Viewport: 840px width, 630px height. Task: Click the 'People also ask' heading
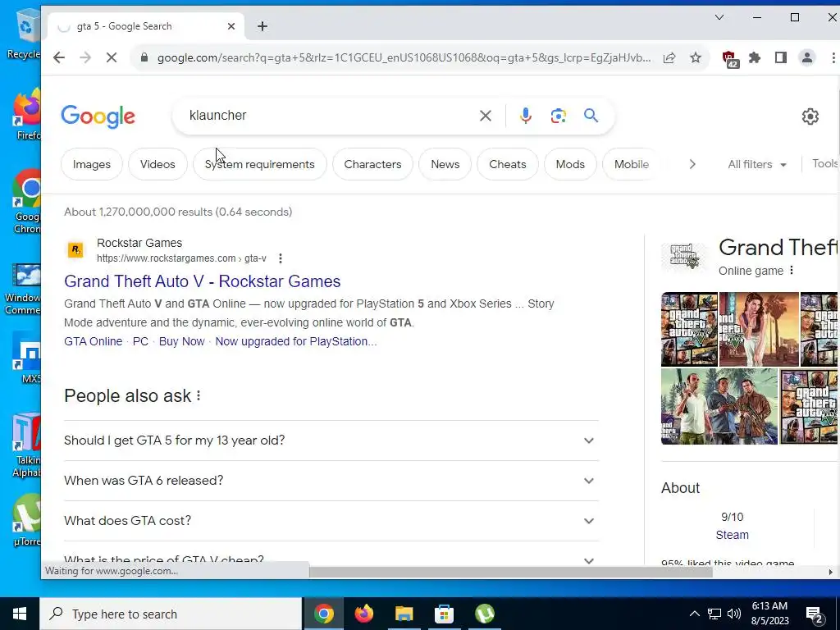point(127,396)
